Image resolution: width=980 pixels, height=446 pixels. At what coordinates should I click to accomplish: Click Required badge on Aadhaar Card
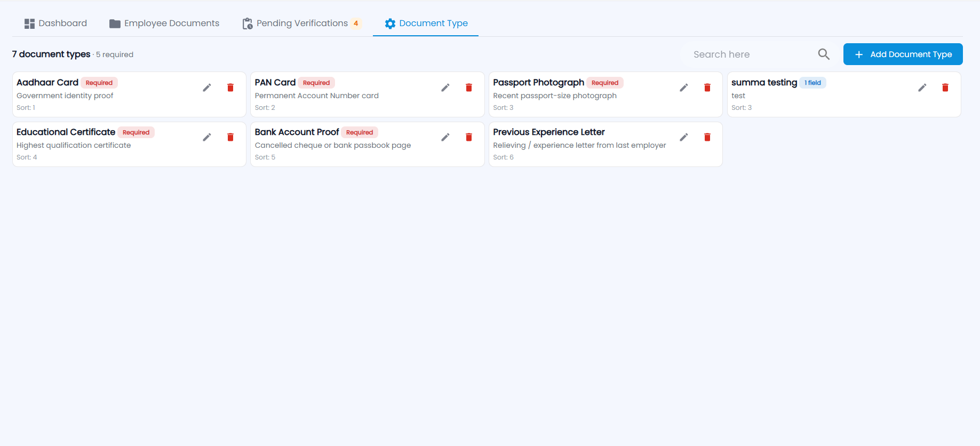point(99,83)
